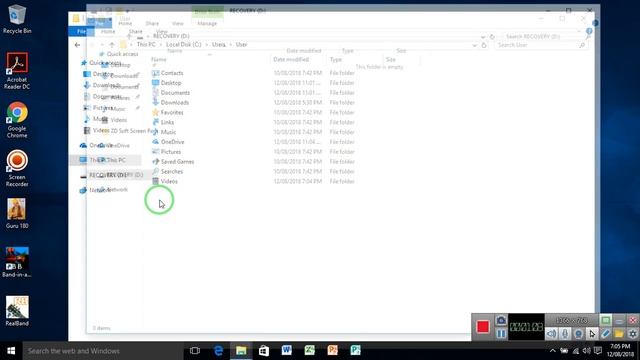Open the drawing pen tool in the recorder
640x360 pixels.
tap(606, 334)
